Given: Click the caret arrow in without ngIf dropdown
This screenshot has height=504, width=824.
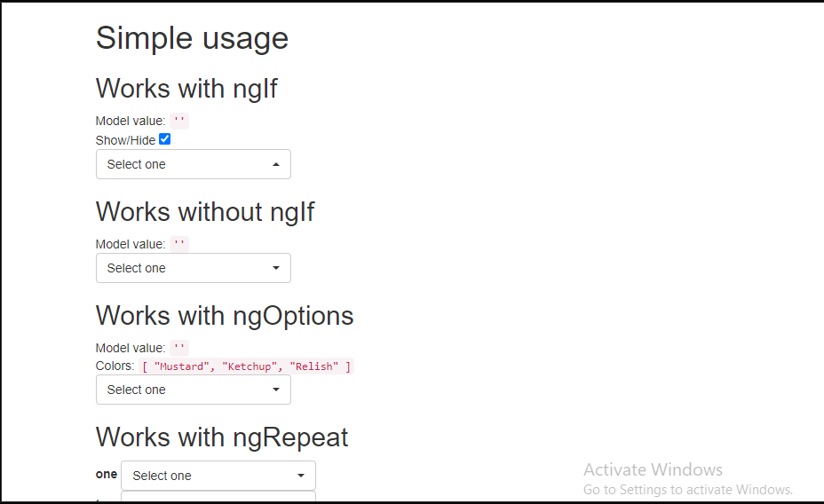Looking at the screenshot, I should (276, 268).
